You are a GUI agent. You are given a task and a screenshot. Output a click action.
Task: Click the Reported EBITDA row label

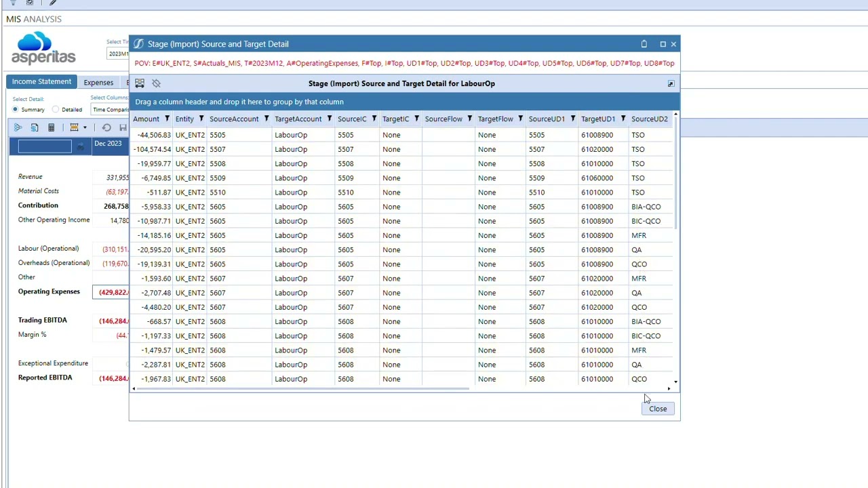pyautogui.click(x=45, y=378)
